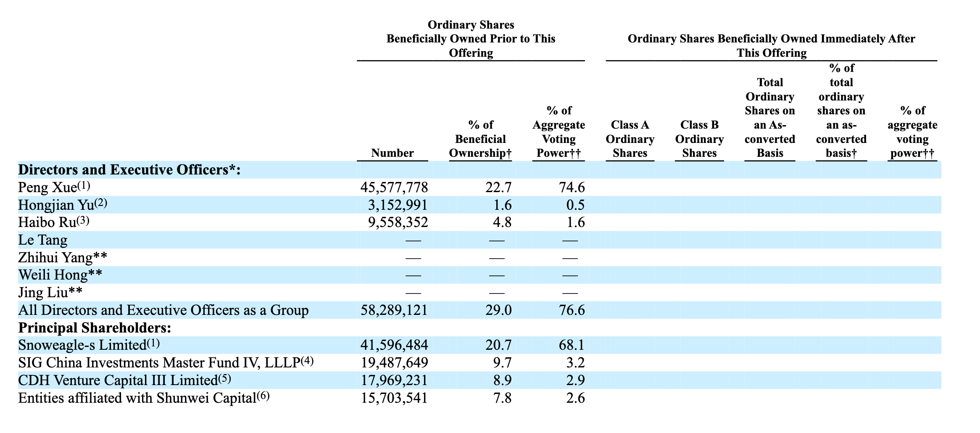The image size is (980, 433).
Task: Select Hongjian Yu's share count 3,152,991
Action: (398, 205)
